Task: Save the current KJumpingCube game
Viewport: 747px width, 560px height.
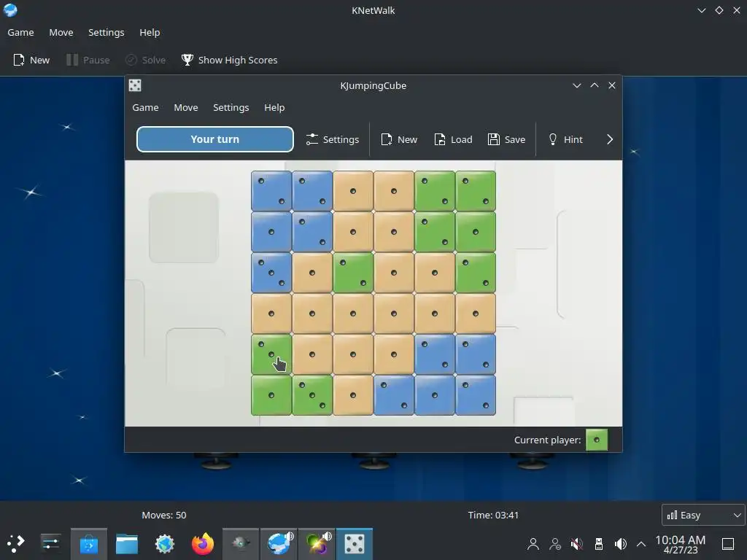Action: [x=506, y=139]
